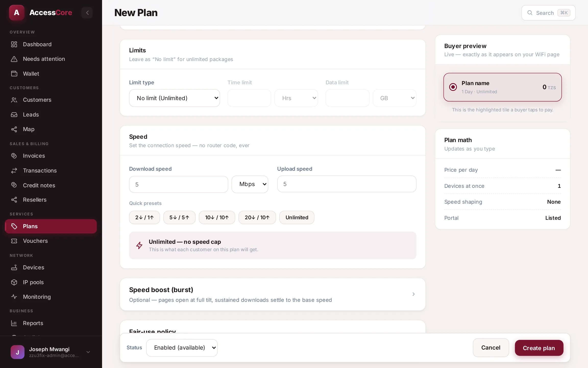Go to Customers in the sidebar
The height and width of the screenshot is (368, 588).
point(37,100)
